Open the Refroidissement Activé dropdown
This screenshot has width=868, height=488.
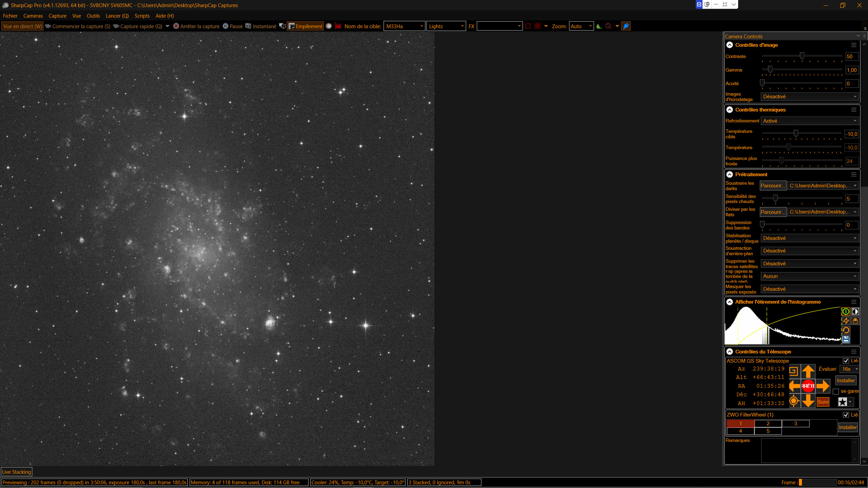pyautogui.click(x=810, y=121)
